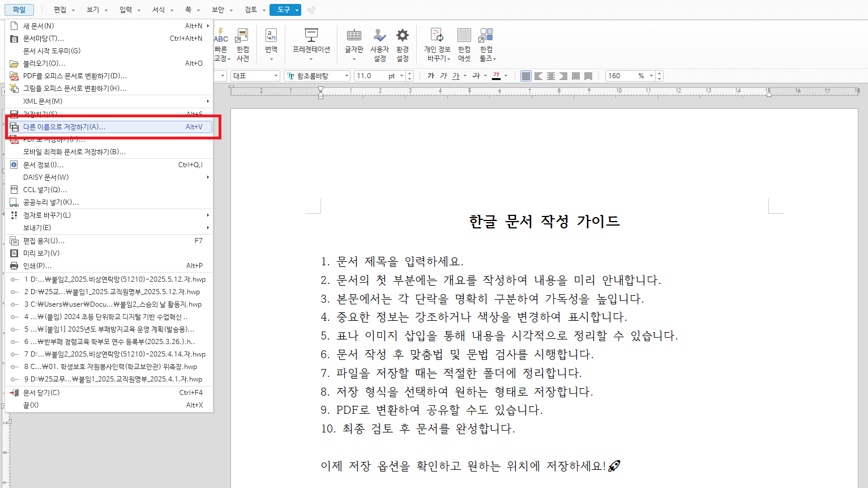Open recent file 3 스승의 날 활동지.hwp
The height and width of the screenshot is (488, 868).
tap(109, 304)
